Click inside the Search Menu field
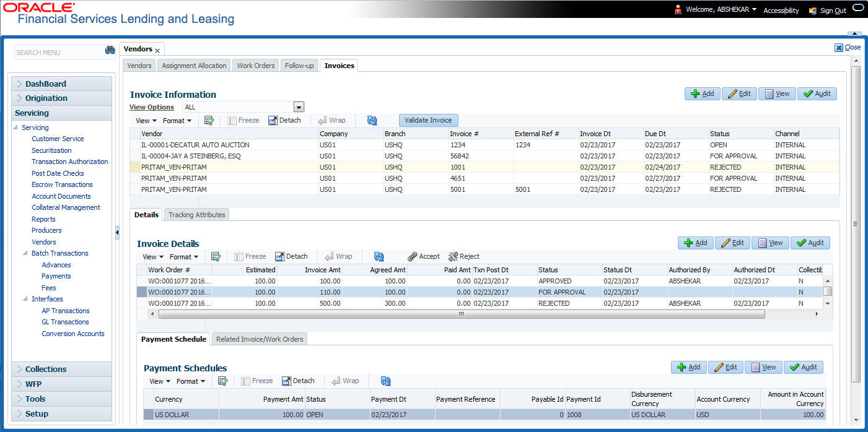Screen dimensions: 868x432 tap(58, 52)
